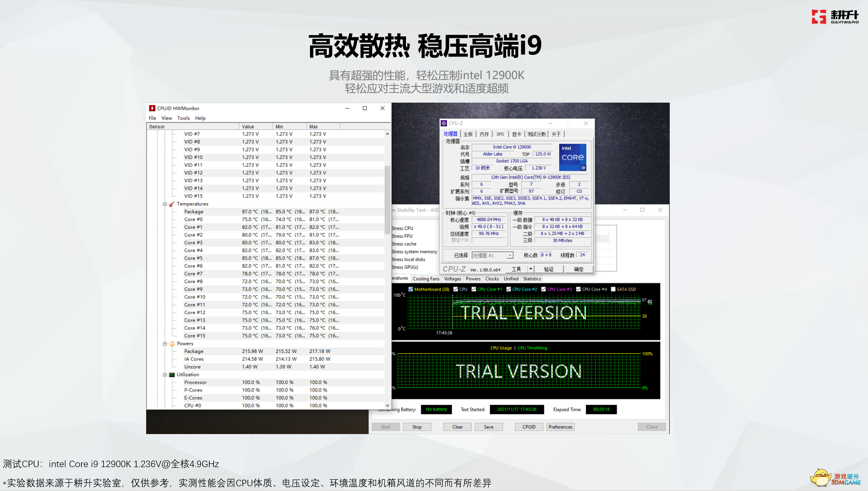
Task: Click the Sensor column header in HWMonitor
Action: coord(193,127)
